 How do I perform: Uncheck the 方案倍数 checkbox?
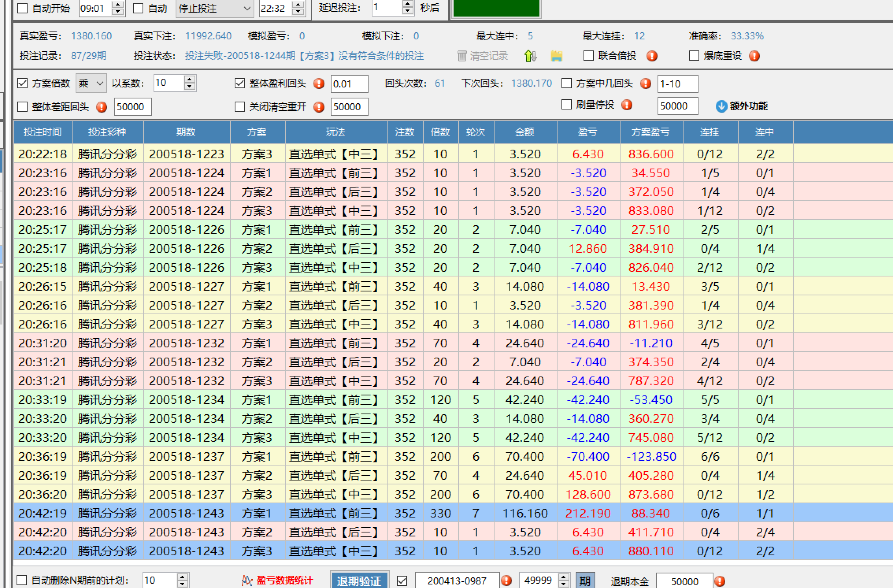pos(22,83)
